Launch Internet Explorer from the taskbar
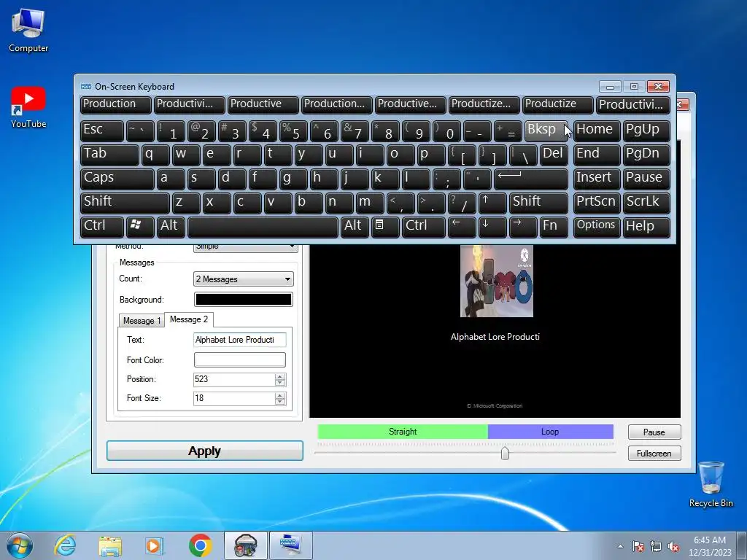The width and height of the screenshot is (747, 560). [65, 545]
